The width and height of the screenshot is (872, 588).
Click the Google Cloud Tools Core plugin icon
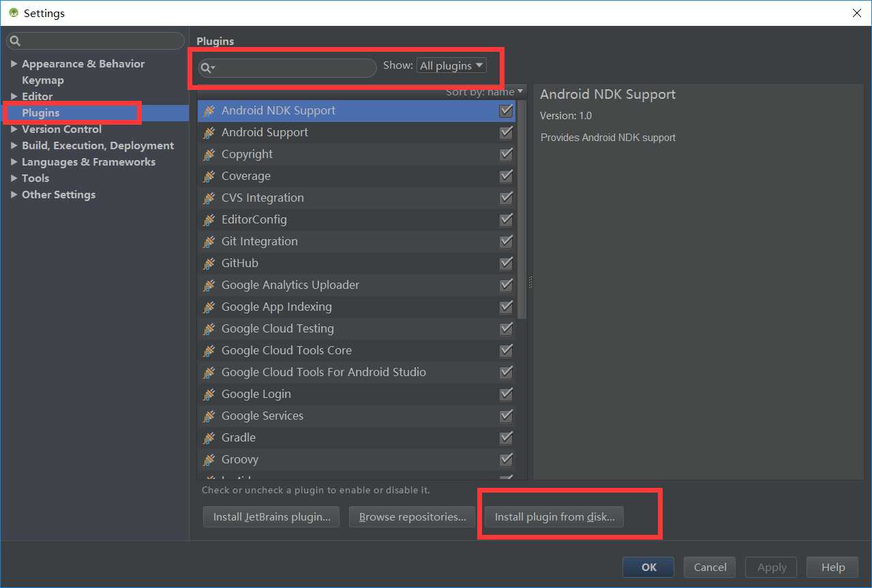pyautogui.click(x=209, y=351)
